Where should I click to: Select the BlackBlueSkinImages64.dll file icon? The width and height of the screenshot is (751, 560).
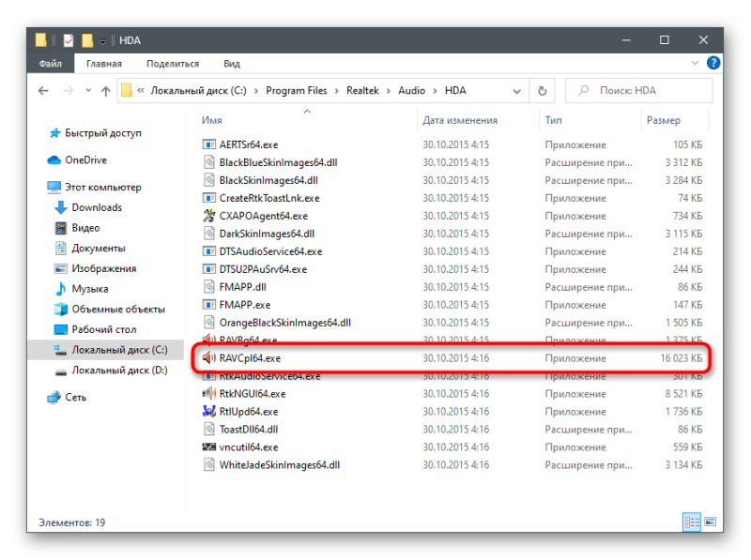[x=208, y=162]
